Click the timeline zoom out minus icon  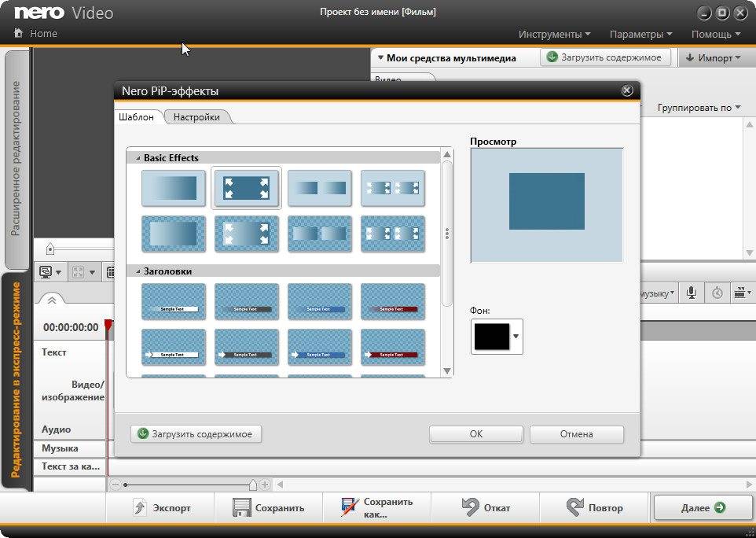[x=115, y=485]
